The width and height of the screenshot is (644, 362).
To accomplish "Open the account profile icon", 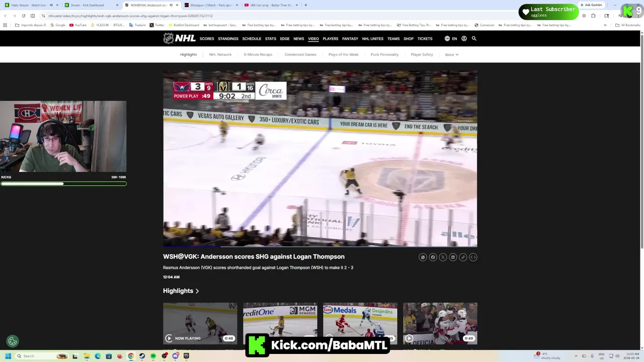I will (464, 38).
